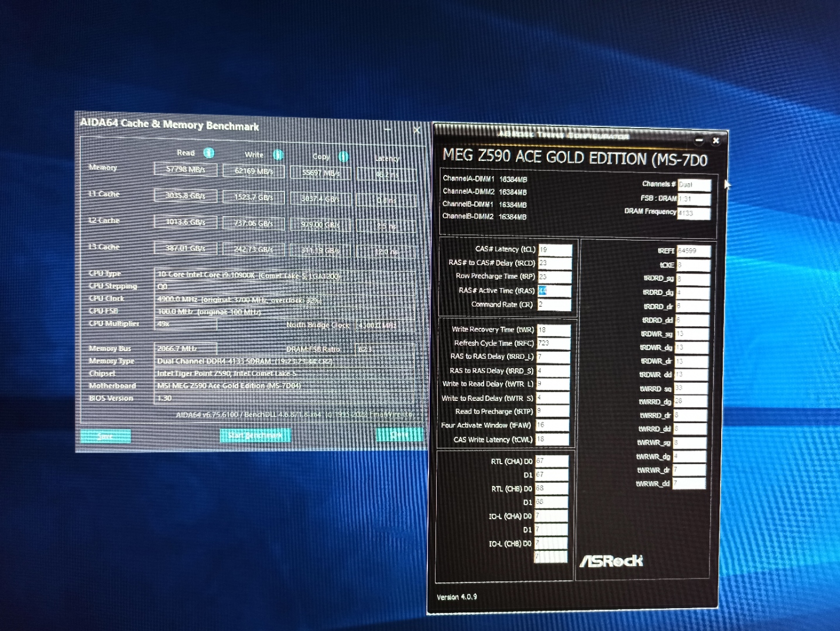This screenshot has width=840, height=631.
Task: Click the tWRWR_dd field
Action: coord(689,483)
